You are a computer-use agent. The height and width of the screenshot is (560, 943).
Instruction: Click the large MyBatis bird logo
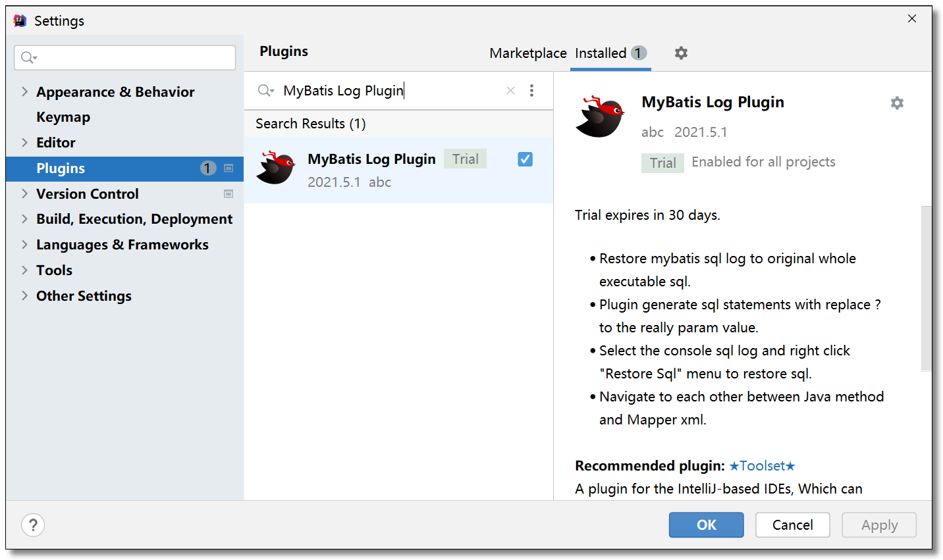coord(600,116)
